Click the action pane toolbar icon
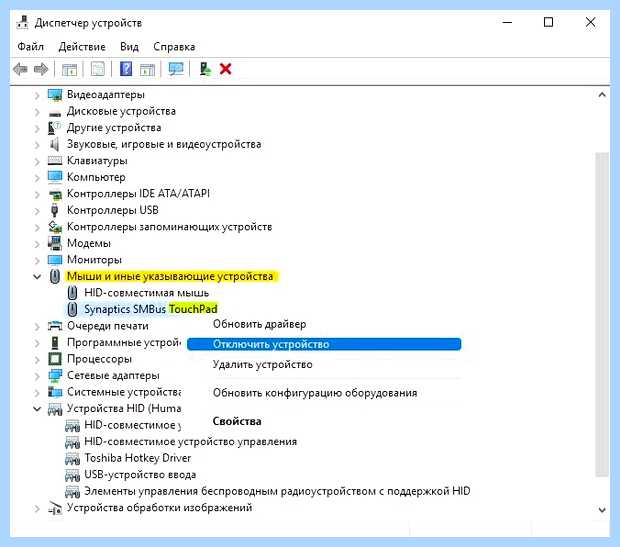The width and height of the screenshot is (620, 547). [147, 70]
